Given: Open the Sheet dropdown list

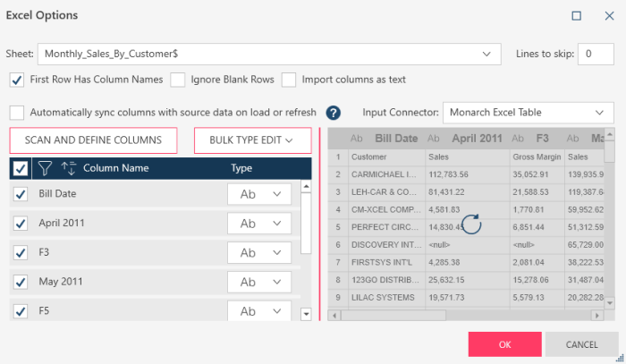Looking at the screenshot, I should (486, 54).
